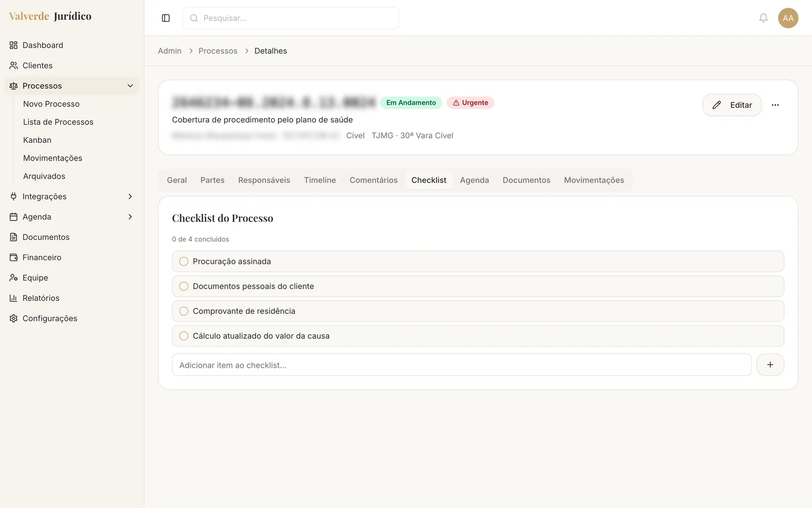
Task: Click the Equipe team icon
Action: 14,278
